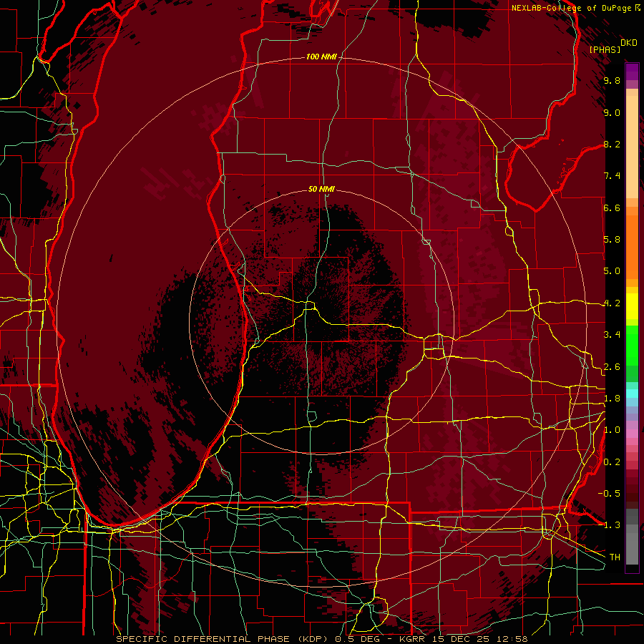Viewport: 644px width, 644px height.
Task: Select the 5.8 value on the color scale
Action: coord(612,240)
